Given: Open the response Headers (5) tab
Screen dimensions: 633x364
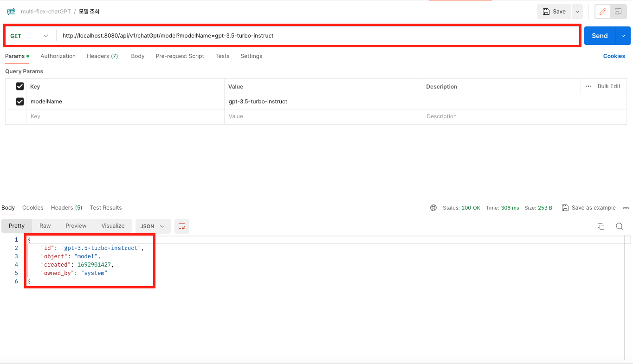Looking at the screenshot, I should click(x=66, y=208).
